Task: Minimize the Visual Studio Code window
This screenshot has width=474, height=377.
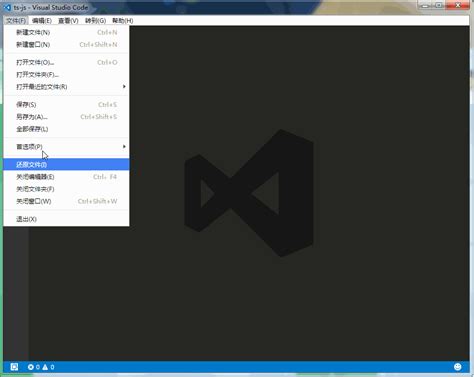Action: click(425, 5)
